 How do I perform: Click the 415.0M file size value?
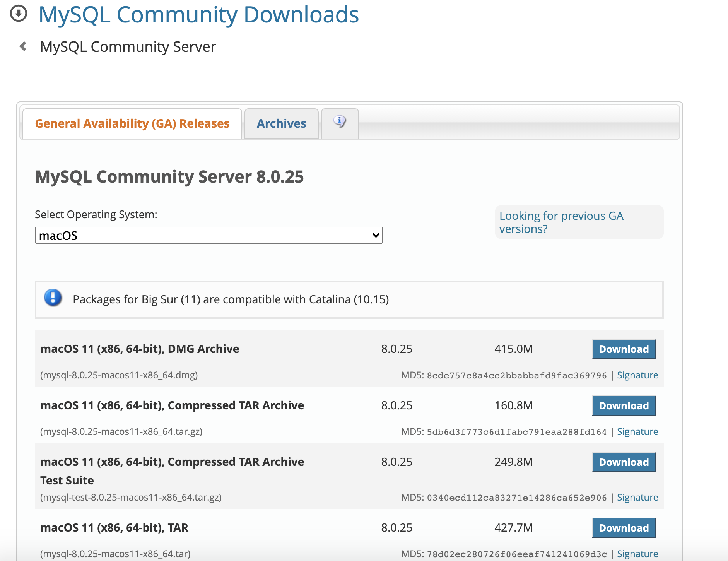click(x=514, y=349)
